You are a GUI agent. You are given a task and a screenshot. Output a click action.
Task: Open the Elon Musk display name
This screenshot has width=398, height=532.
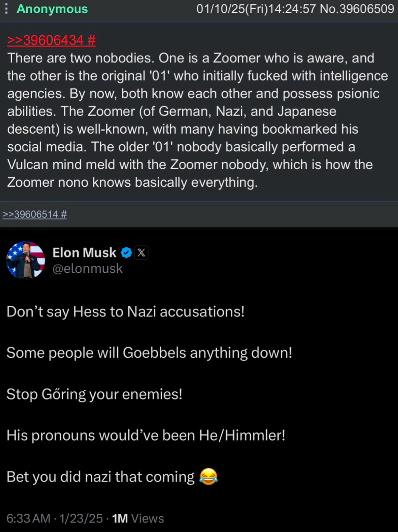point(84,253)
